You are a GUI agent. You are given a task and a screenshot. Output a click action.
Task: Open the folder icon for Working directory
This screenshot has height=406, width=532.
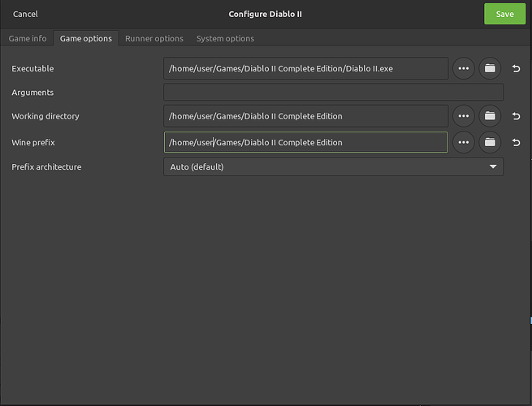pyautogui.click(x=490, y=116)
